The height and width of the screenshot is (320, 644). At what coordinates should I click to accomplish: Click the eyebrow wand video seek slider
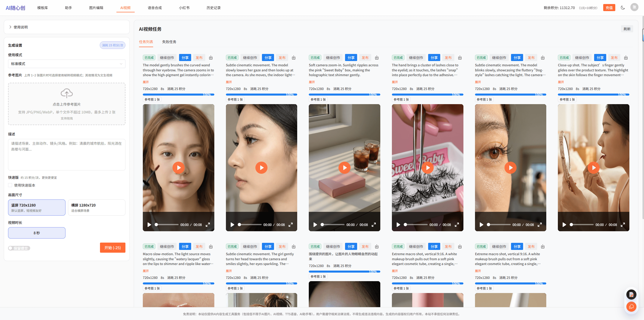(x=166, y=224)
